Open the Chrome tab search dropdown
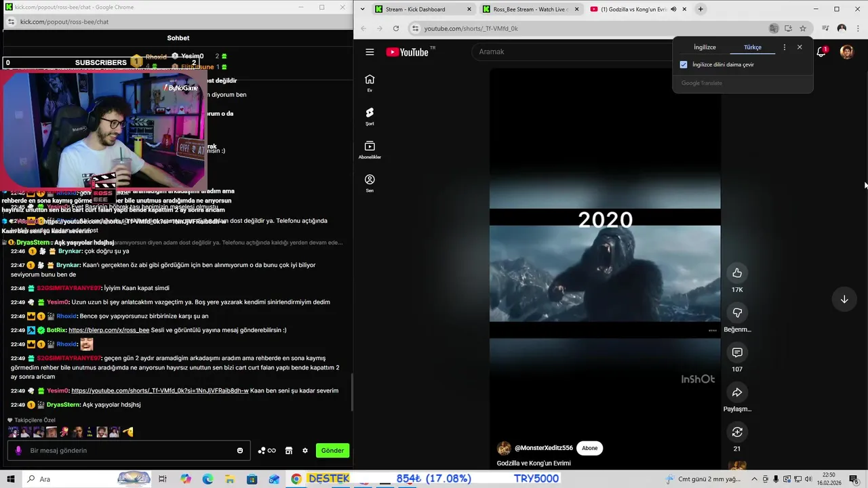868x488 pixels. click(x=363, y=9)
